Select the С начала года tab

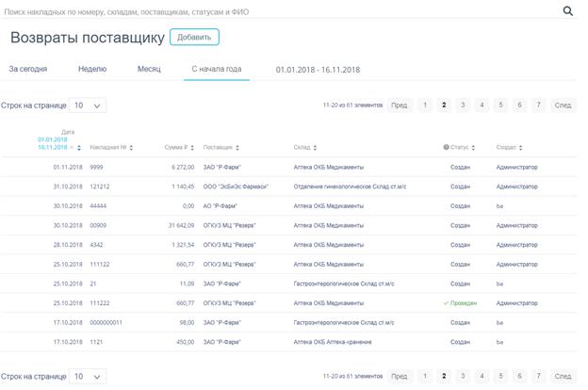point(217,69)
